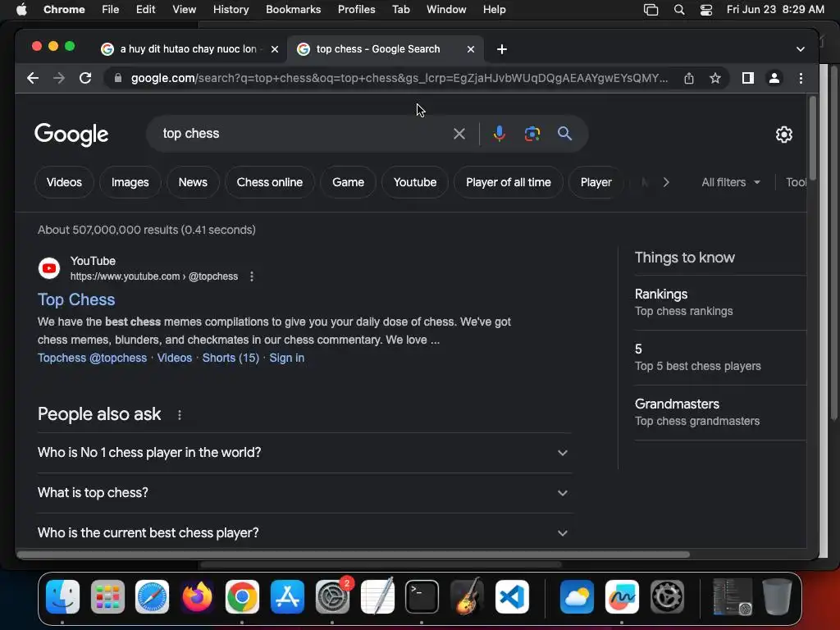
Task: Click the horizontal page scrollbar
Action: (354, 555)
